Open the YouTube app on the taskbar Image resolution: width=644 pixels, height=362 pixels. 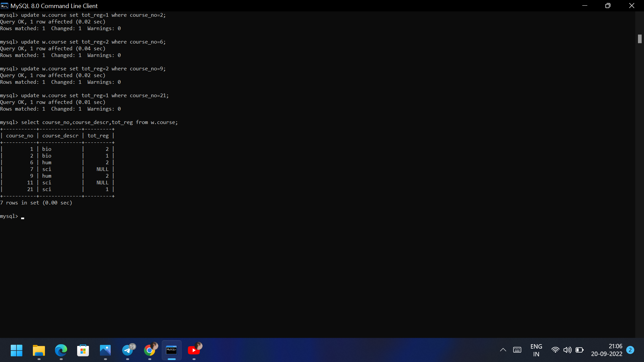pyautogui.click(x=194, y=350)
